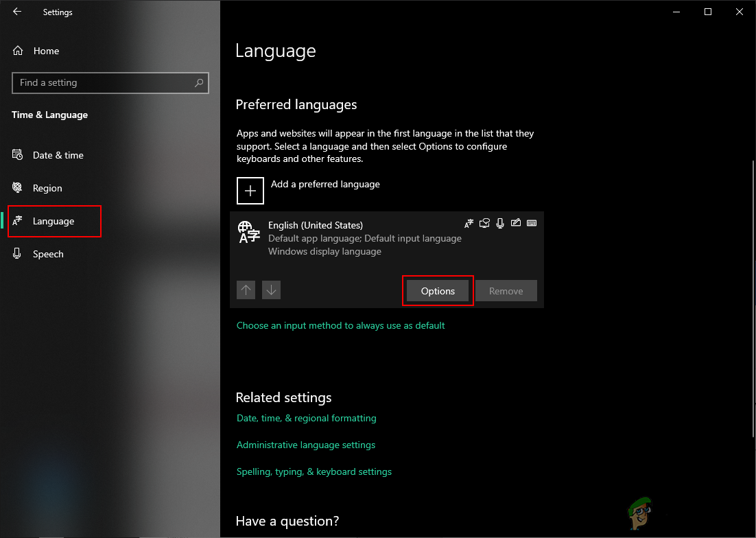Click the speech recognition microphone icon
756x538 pixels.
point(500,223)
